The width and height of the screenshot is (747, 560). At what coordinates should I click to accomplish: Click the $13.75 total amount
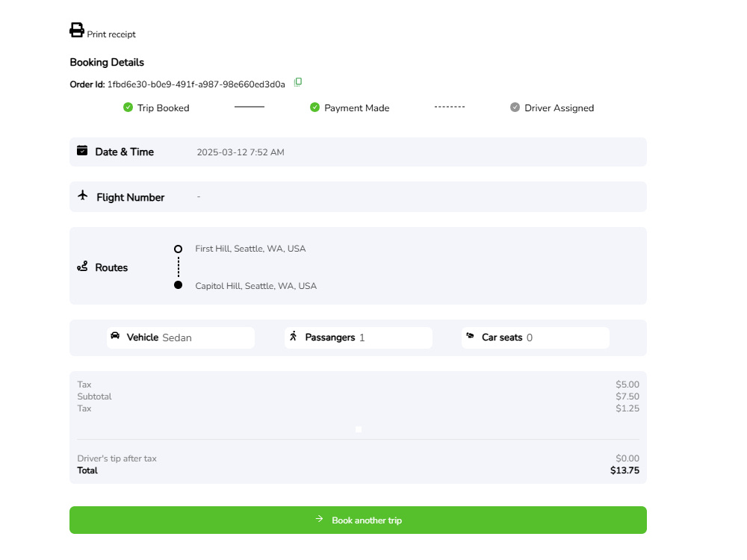tap(624, 470)
